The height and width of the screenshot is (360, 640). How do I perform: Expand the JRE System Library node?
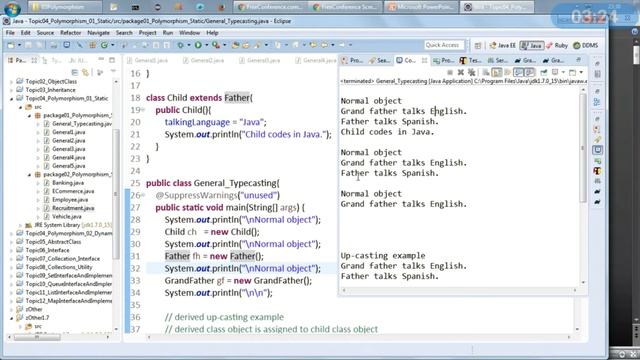[20, 225]
